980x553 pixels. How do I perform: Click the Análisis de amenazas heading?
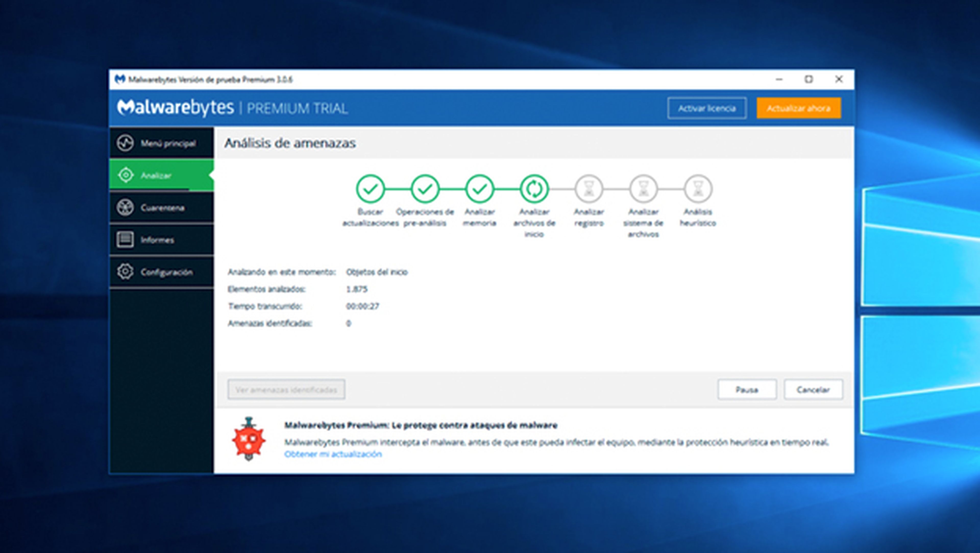coord(290,143)
